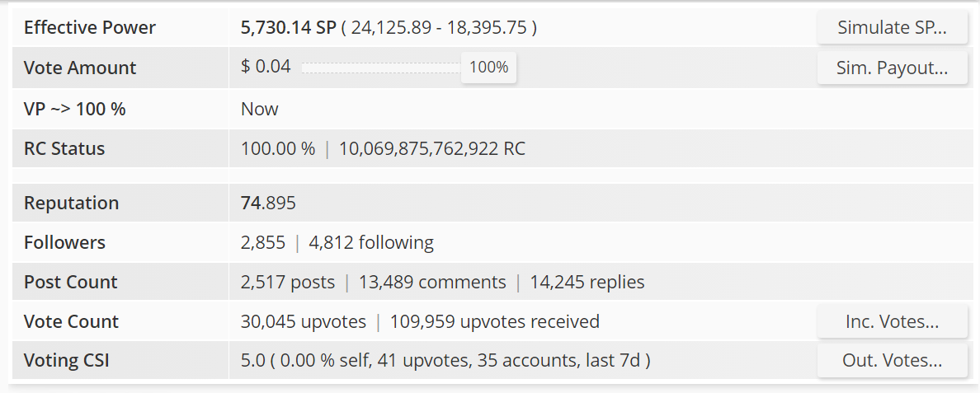Click the 2,855 followers count
This screenshot has height=393, width=980.
click(x=263, y=243)
